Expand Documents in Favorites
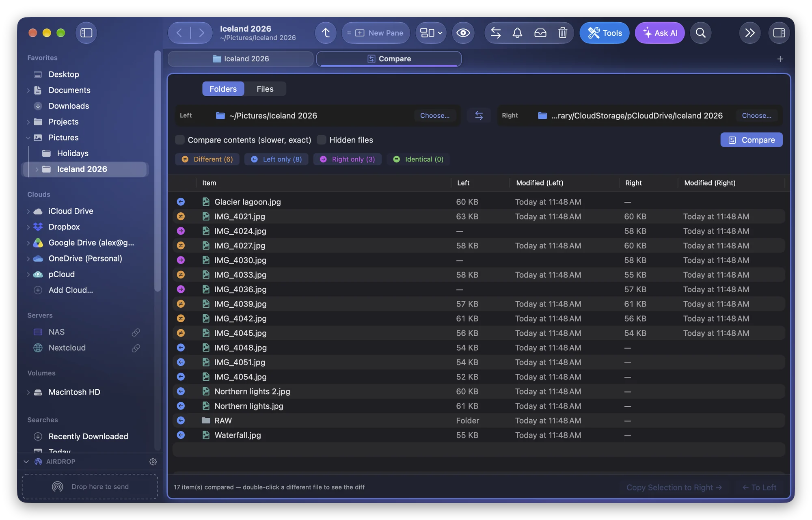 click(28, 91)
